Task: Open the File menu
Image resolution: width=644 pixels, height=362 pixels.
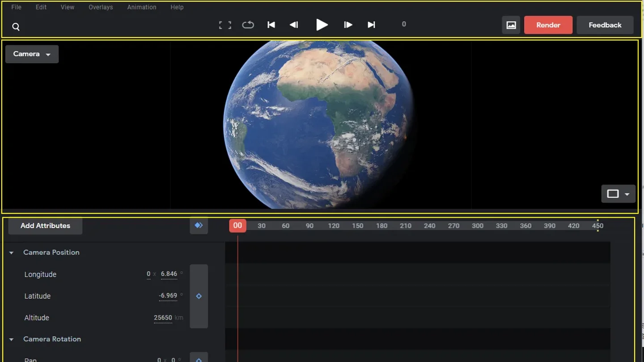Action: click(16, 7)
